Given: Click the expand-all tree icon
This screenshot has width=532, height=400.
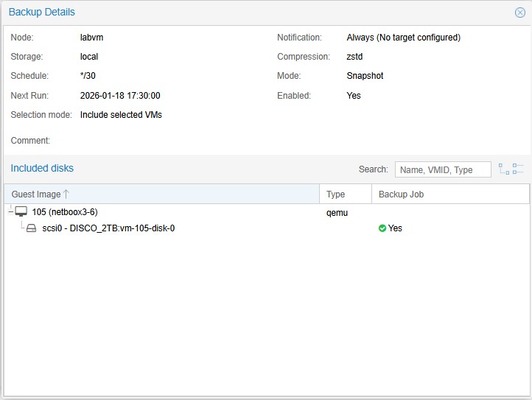Looking at the screenshot, I should coord(504,169).
